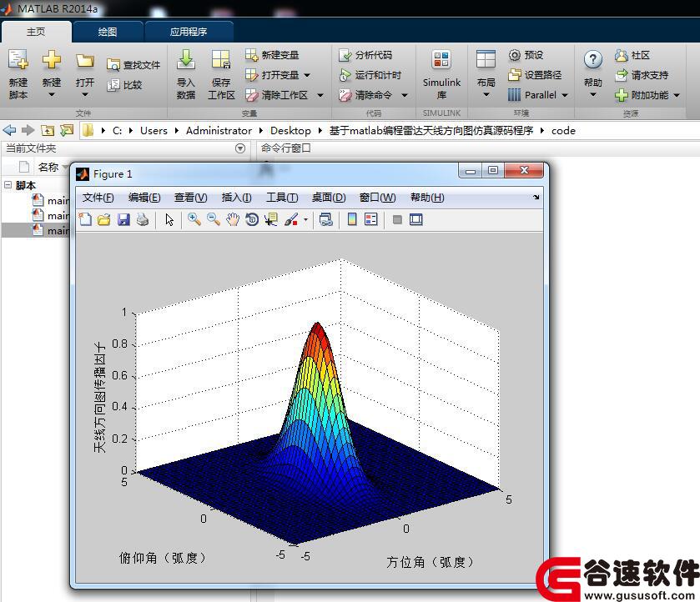Open the Parallel dropdown menu

click(565, 96)
